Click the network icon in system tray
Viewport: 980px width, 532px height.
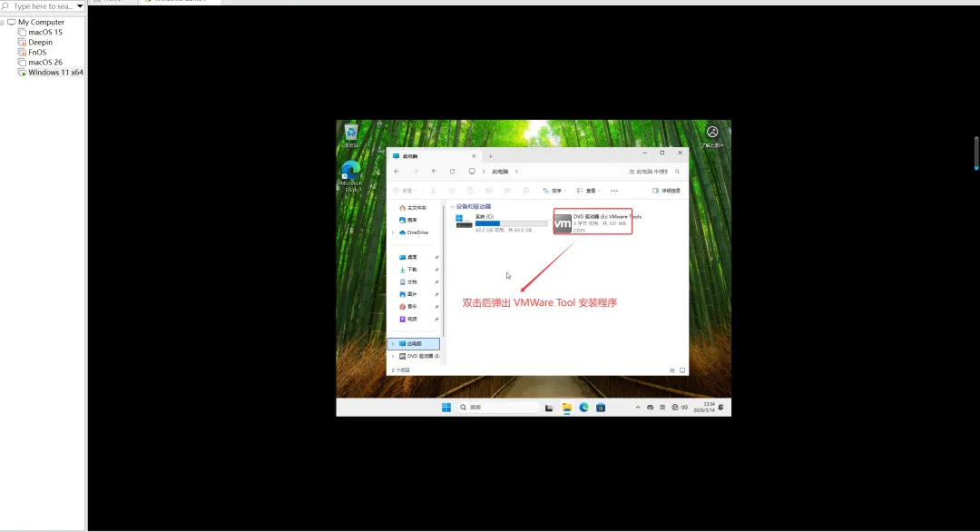tap(674, 408)
